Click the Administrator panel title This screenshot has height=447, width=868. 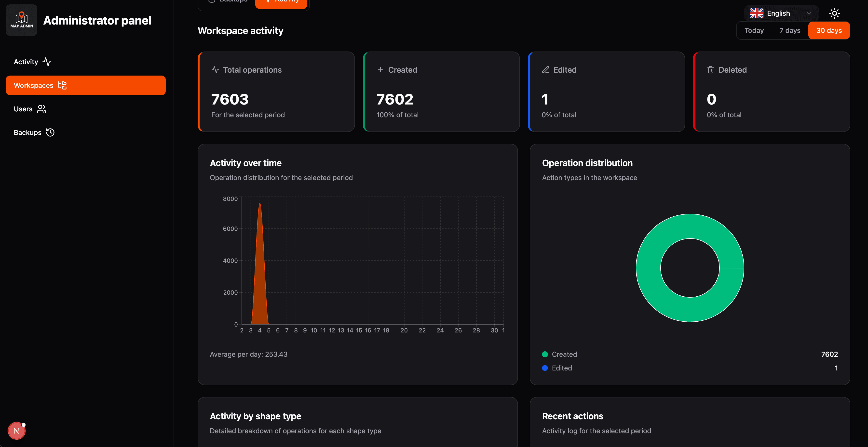pyautogui.click(x=97, y=20)
